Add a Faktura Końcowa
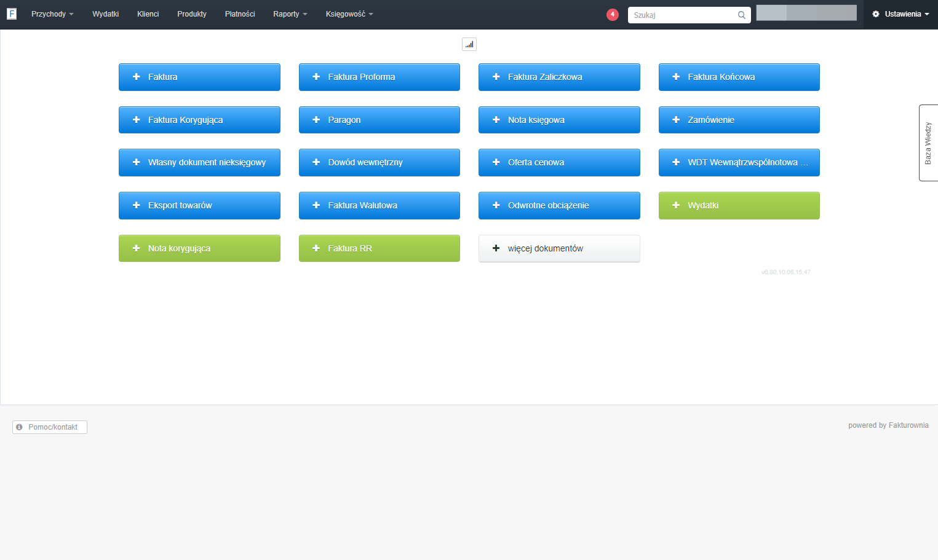The width and height of the screenshot is (938, 560). click(x=739, y=77)
